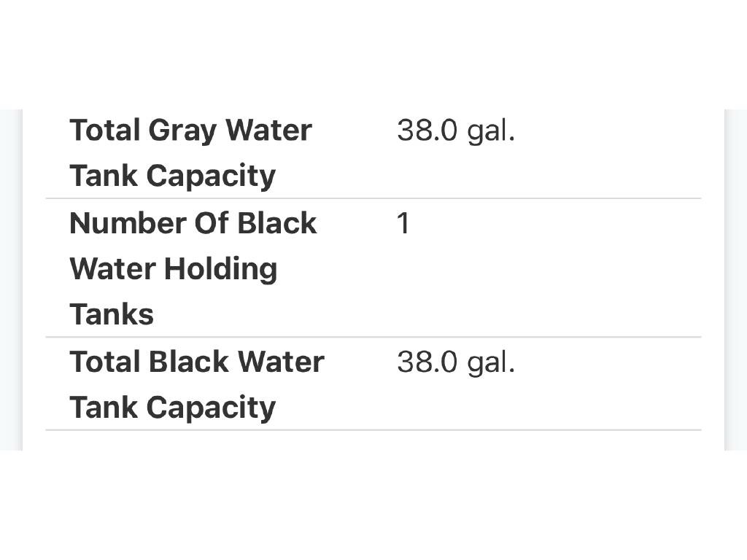Click the Total Gray Water Tank Capacity label
The width and height of the screenshot is (747, 560).
pyautogui.click(x=190, y=152)
